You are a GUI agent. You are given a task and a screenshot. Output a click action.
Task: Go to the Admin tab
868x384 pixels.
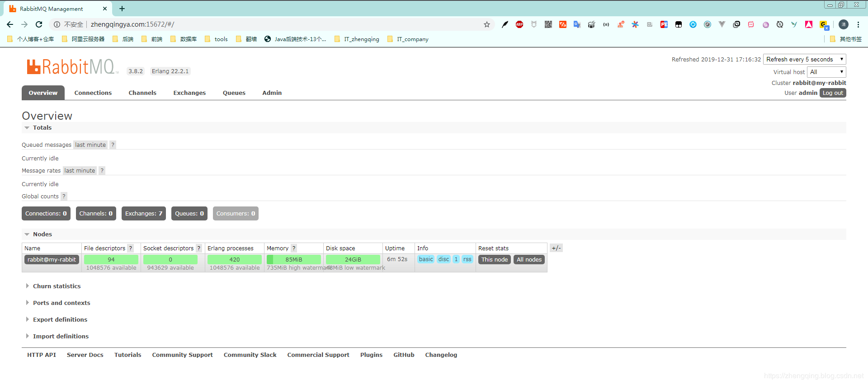pyautogui.click(x=272, y=93)
